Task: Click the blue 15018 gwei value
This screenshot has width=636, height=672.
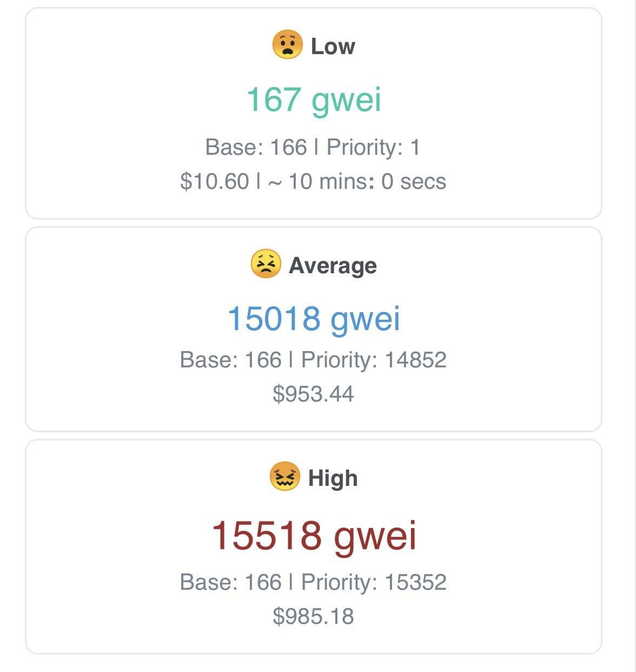Action: point(314,319)
